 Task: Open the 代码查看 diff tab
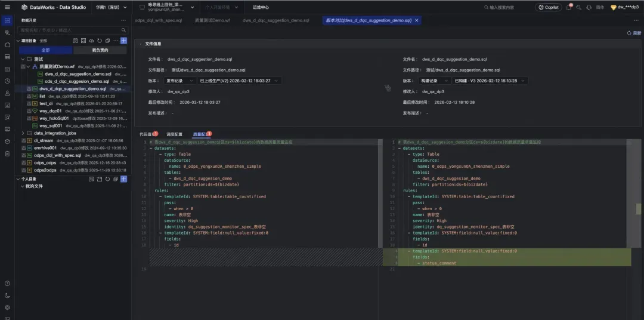147,134
